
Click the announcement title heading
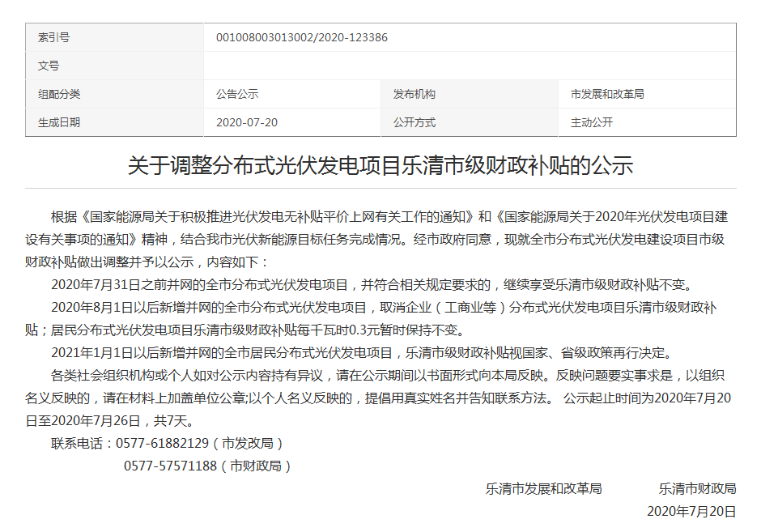point(380,166)
